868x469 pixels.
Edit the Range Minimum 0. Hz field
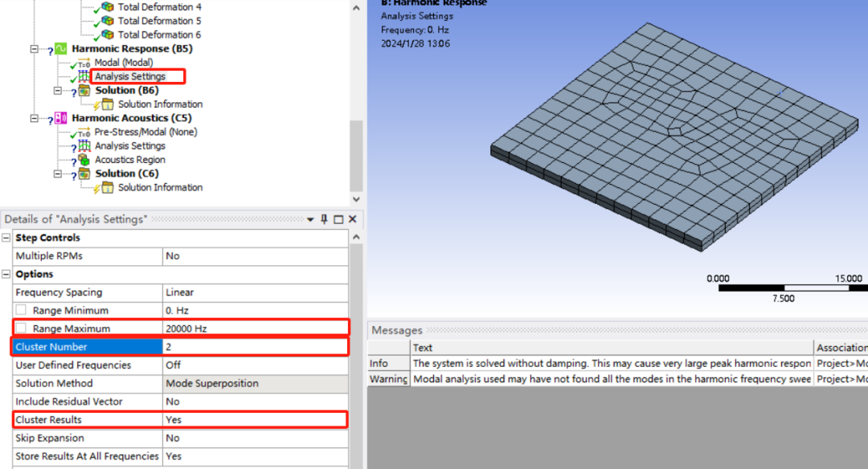256,310
